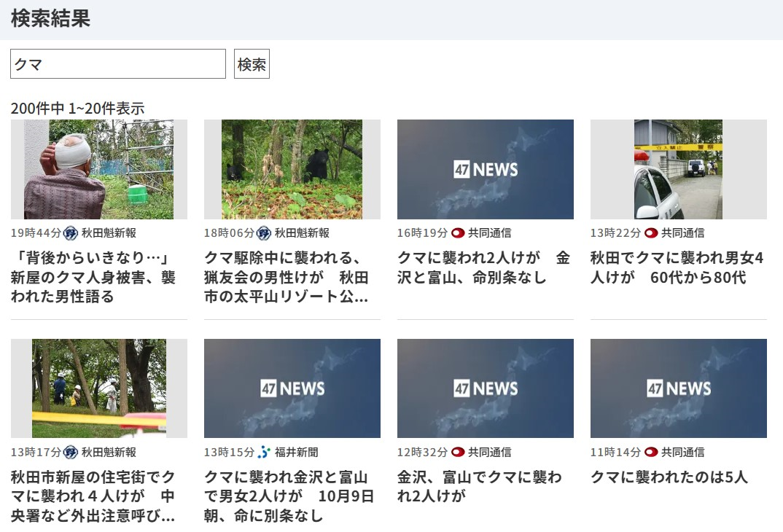
Task: Click the 19時44分 timestamp
Action: [x=36, y=233]
